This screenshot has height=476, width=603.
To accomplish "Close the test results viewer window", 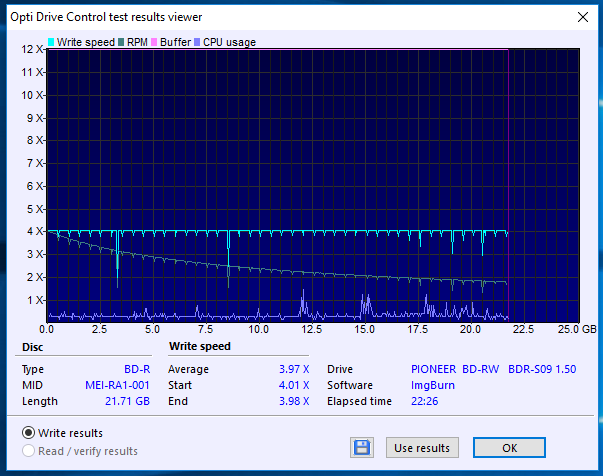I will pos(583,17).
